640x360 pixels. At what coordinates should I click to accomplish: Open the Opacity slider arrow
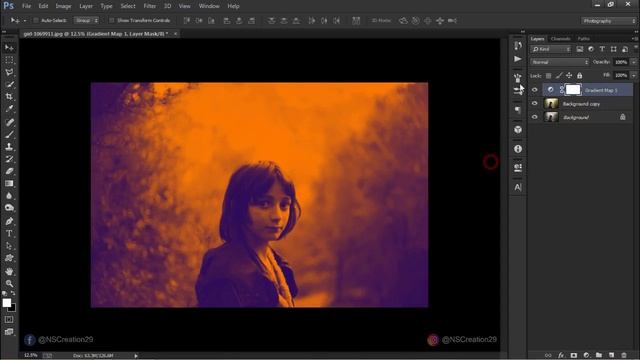[634, 62]
